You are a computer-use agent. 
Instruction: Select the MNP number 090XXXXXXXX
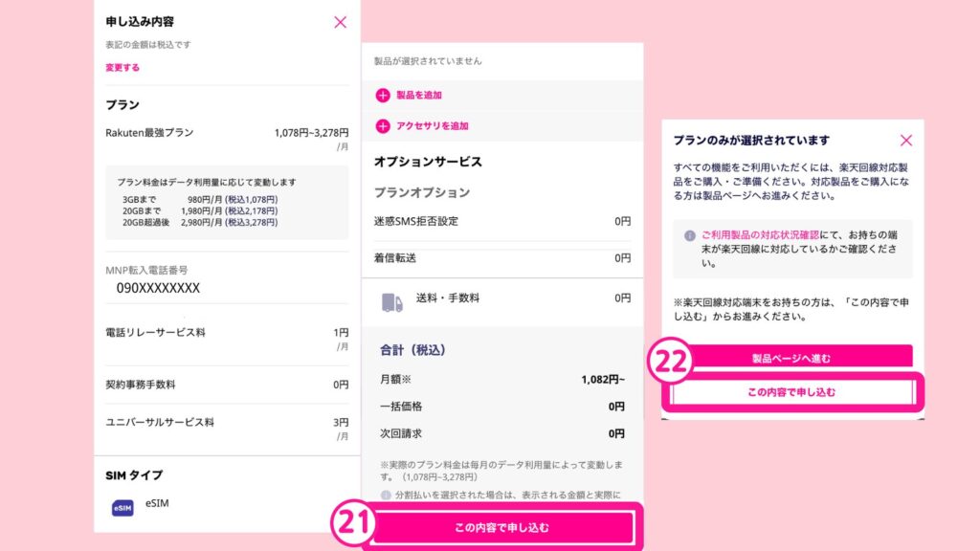click(158, 288)
